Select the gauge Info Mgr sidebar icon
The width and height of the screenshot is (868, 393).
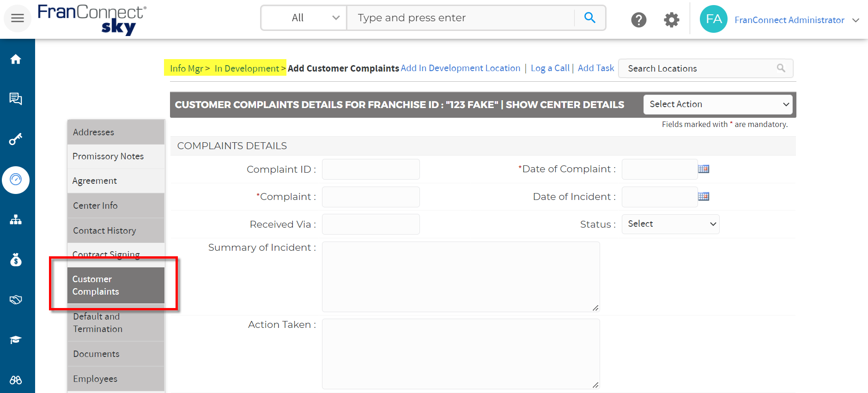coord(16,180)
